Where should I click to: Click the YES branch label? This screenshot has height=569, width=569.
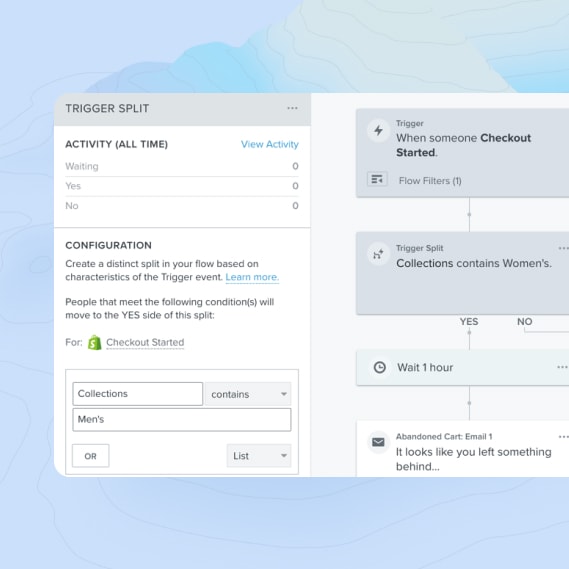469,322
